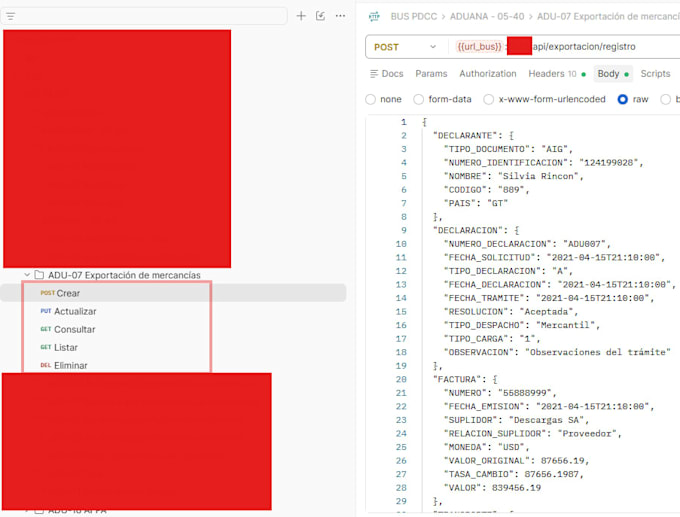Open the three-dots more options menu
Image resolution: width=680 pixels, height=517 pixels.
340,16
